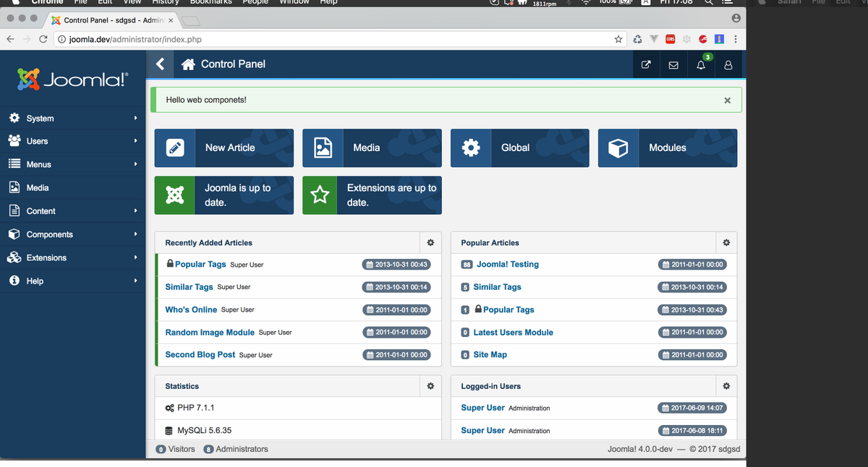Image resolution: width=868 pixels, height=467 pixels.
Task: Open the Joomla! Testing popular article
Action: [508, 265]
